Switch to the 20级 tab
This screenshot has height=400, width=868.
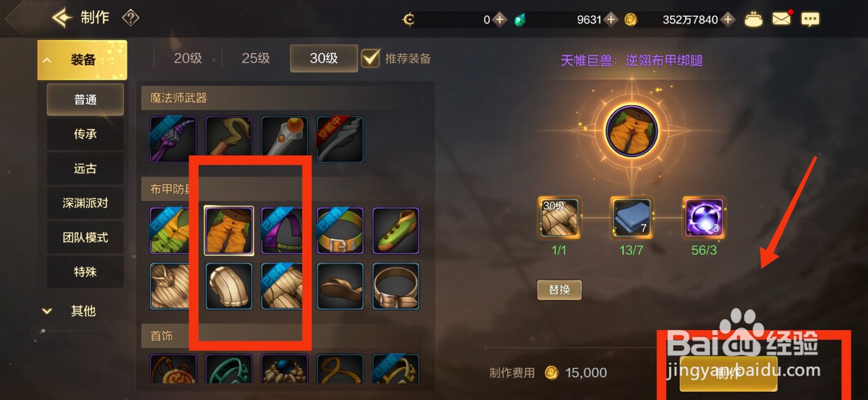(188, 58)
